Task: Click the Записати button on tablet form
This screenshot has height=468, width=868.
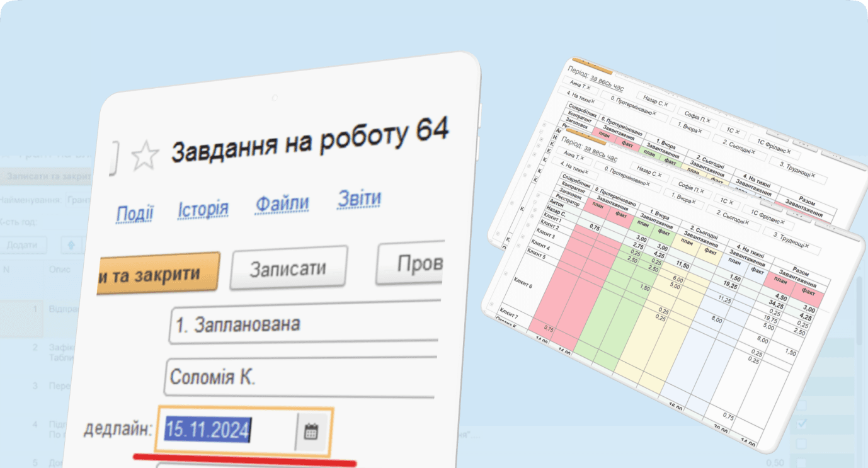Action: click(288, 269)
